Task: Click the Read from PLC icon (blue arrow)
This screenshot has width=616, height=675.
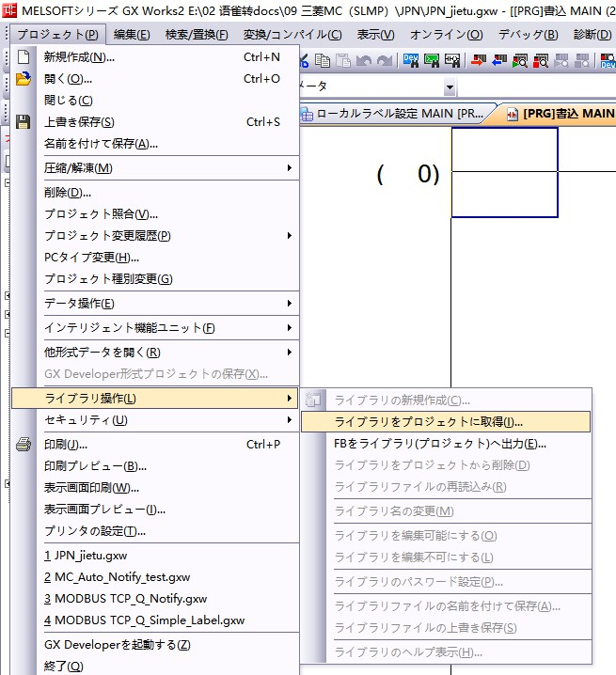Action: (x=499, y=60)
